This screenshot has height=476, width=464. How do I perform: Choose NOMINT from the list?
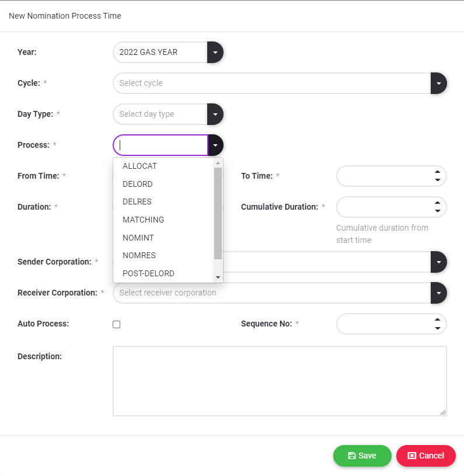(138, 238)
